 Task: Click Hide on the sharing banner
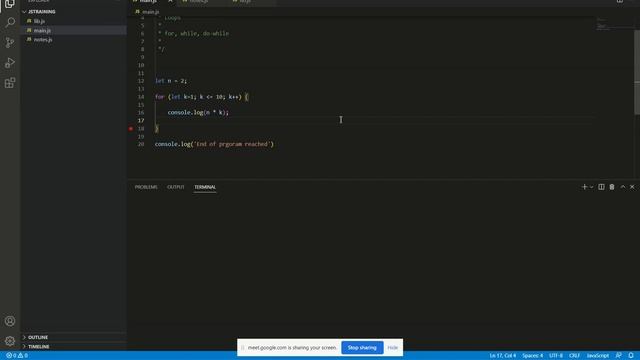pyautogui.click(x=393, y=348)
